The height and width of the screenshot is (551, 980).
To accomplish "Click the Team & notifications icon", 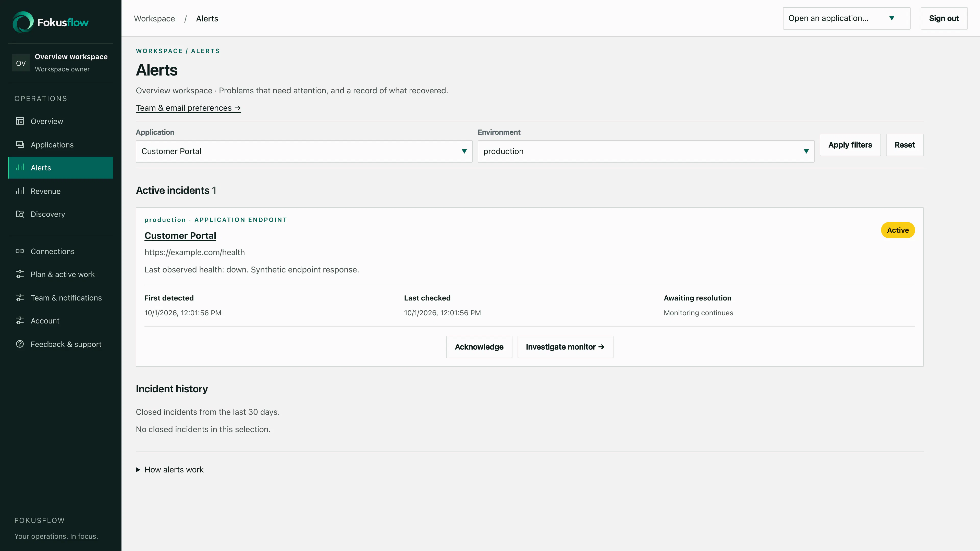I will click(x=20, y=297).
